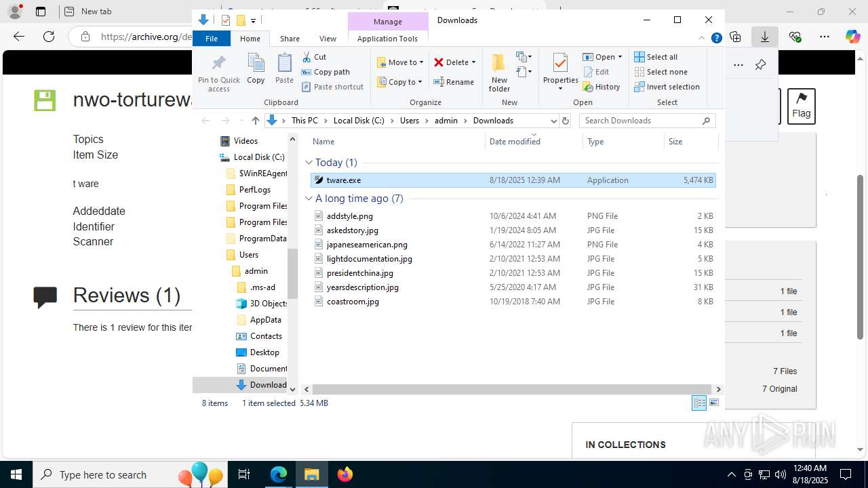Click the Rename ribbon command
The height and width of the screenshot is (488, 868).
coord(454,82)
